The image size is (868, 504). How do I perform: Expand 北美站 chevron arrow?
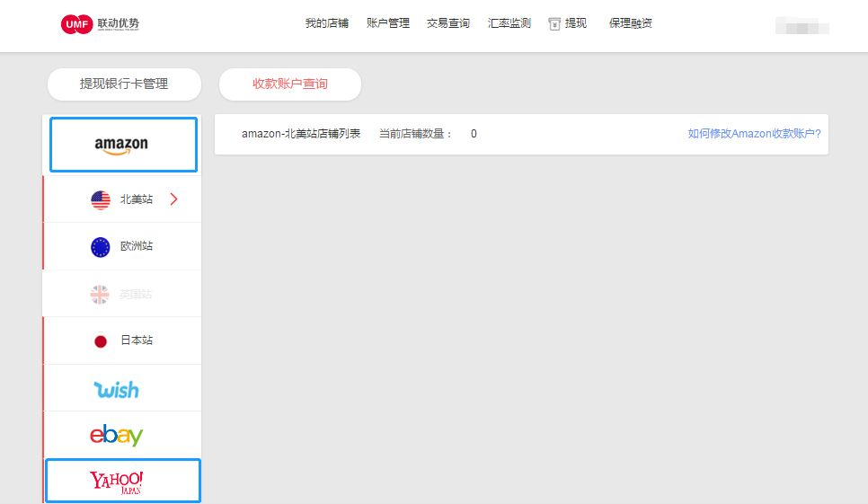[x=173, y=199]
